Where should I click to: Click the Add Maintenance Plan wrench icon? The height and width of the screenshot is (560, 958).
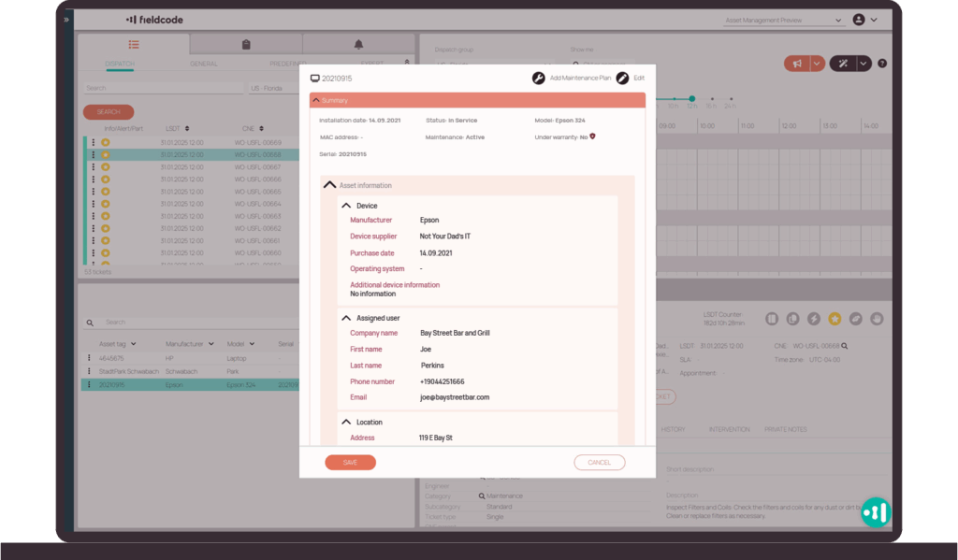[539, 79]
